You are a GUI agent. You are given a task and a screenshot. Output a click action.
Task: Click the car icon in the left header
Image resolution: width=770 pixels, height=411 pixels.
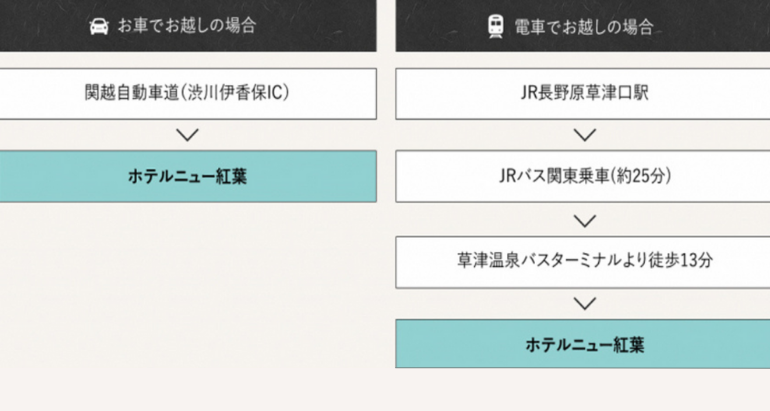click(x=99, y=27)
